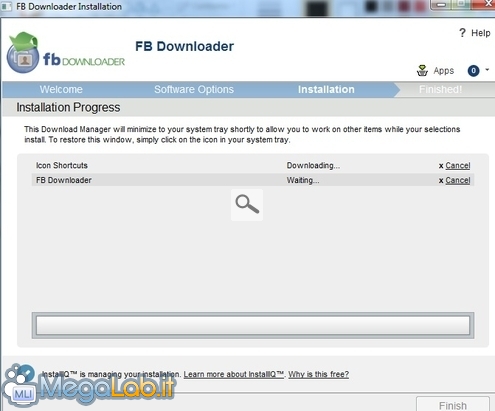Click the Downloading... status text
Screen dimensions: 495x411
point(313,165)
